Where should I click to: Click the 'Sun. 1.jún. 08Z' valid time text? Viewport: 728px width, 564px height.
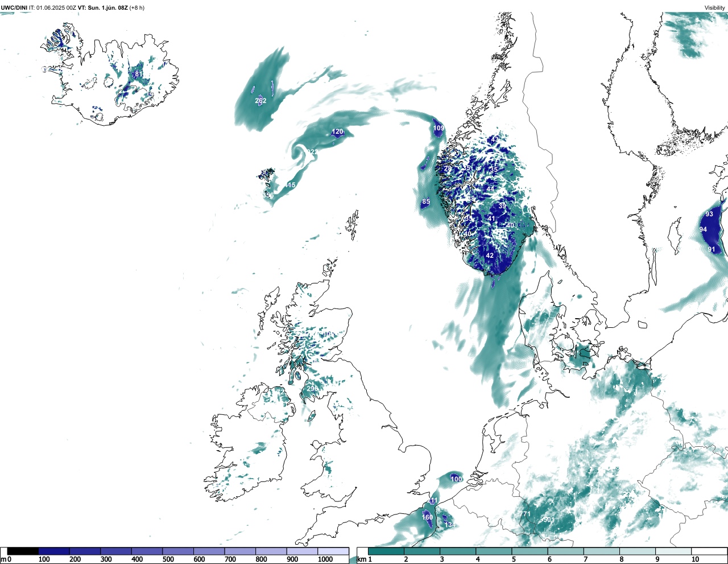[108, 7]
